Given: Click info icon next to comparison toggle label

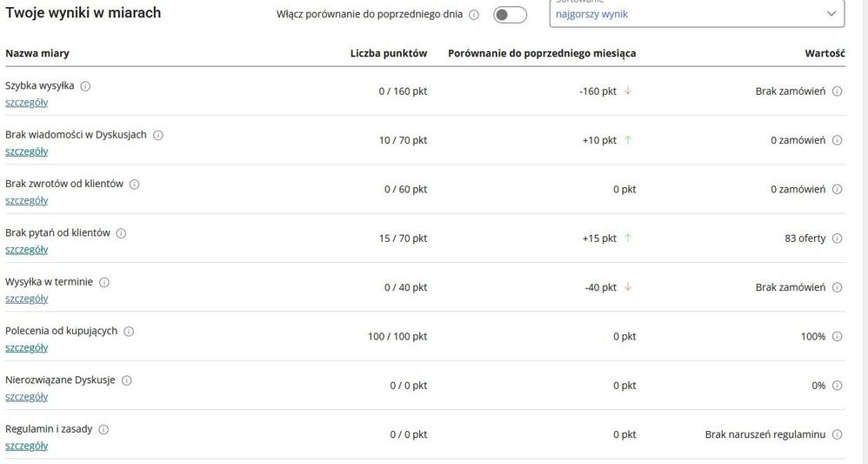Looking at the screenshot, I should (x=474, y=15).
